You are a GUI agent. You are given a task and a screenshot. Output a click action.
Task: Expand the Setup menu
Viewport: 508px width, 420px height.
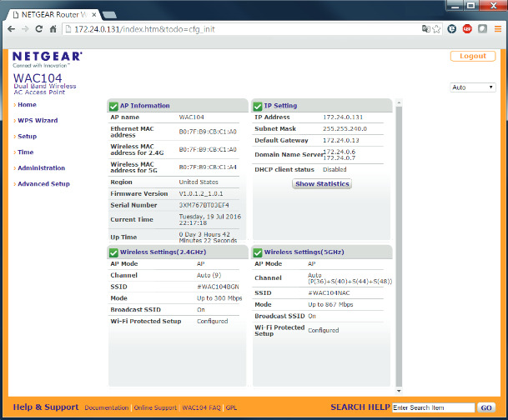pos(28,136)
